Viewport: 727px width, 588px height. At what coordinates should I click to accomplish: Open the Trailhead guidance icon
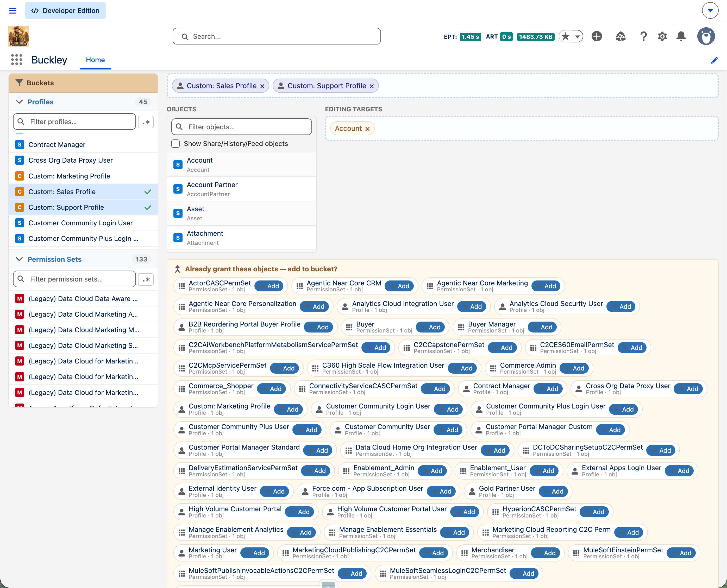(620, 36)
